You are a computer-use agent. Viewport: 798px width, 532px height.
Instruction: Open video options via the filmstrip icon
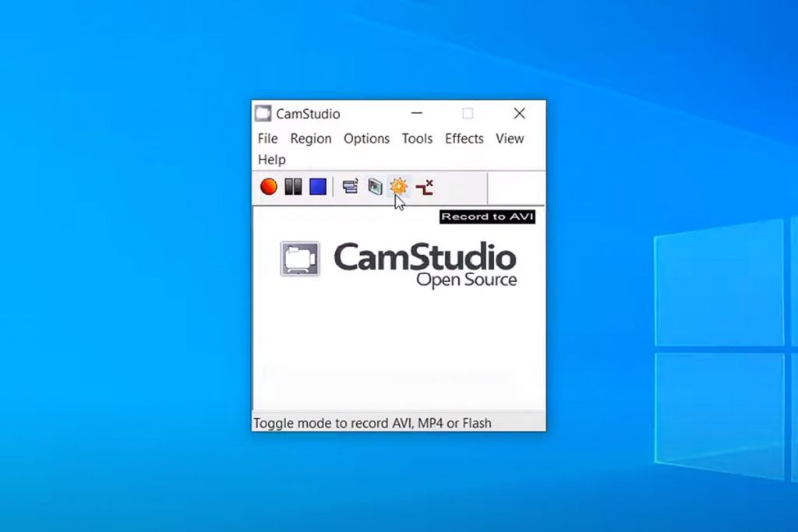click(x=375, y=187)
